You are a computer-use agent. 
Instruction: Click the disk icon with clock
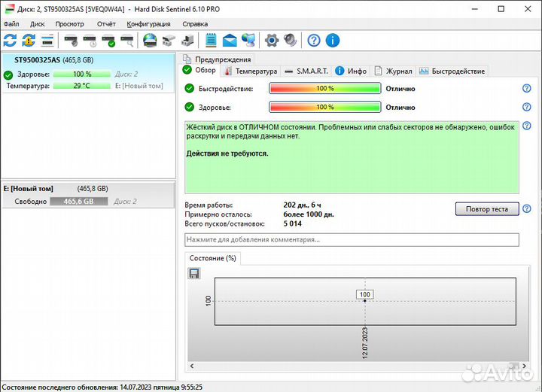90,41
